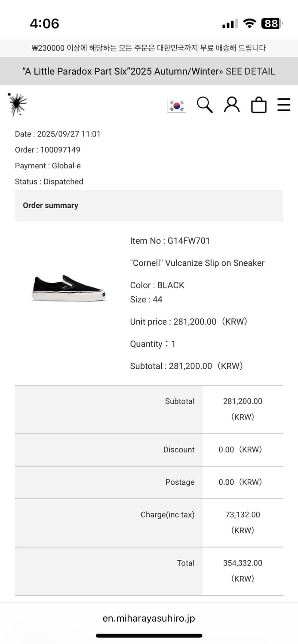Open the hamburger navigation menu

(284, 105)
